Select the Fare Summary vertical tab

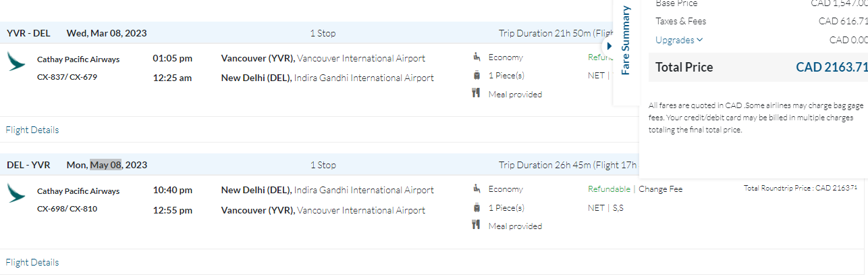626,41
